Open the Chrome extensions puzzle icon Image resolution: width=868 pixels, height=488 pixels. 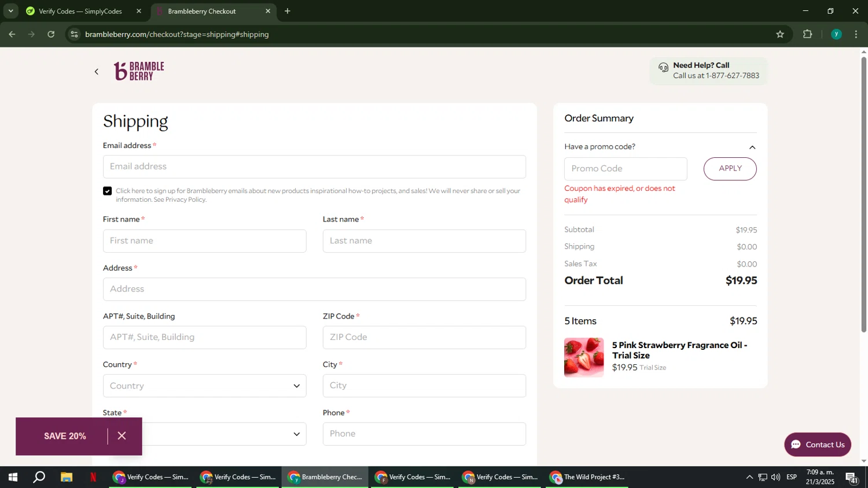coord(808,34)
